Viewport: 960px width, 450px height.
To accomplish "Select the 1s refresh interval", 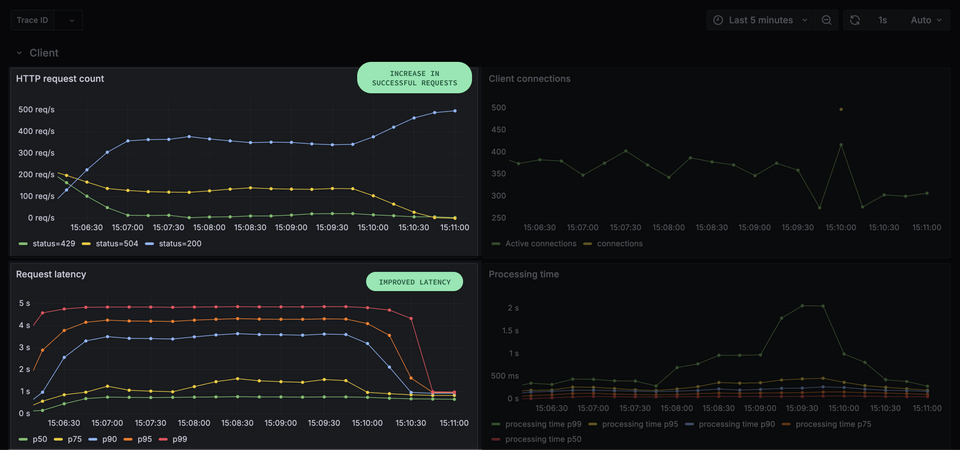I will (883, 20).
